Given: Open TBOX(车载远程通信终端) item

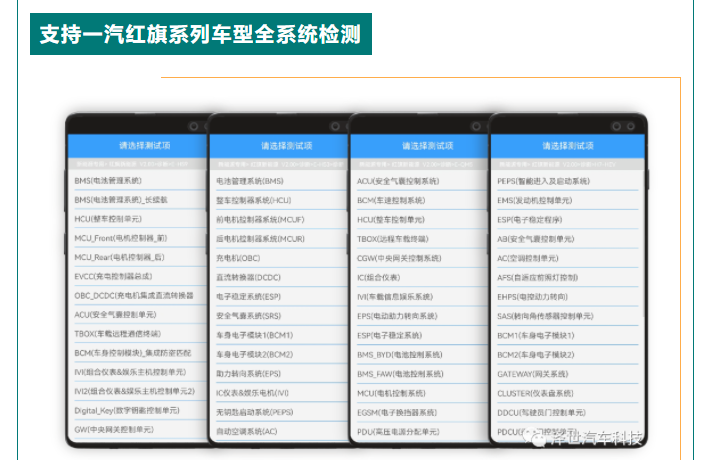Looking at the screenshot, I should tap(137, 334).
